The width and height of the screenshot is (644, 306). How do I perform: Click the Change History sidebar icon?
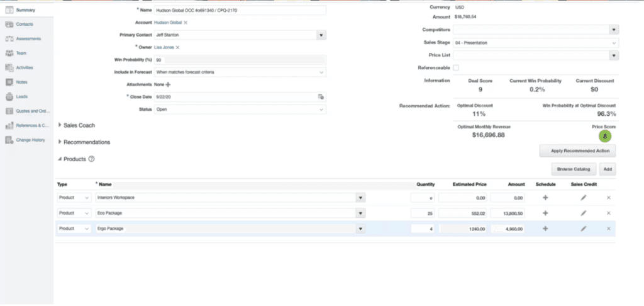[9, 140]
